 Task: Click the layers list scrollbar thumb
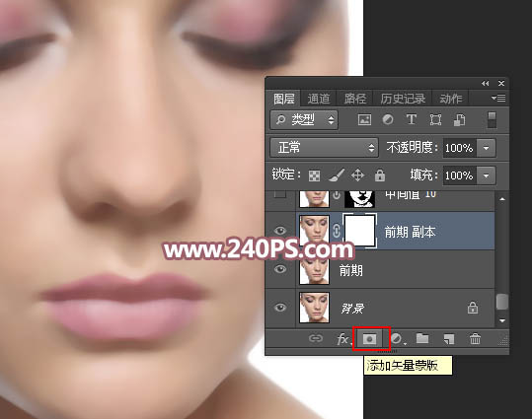(x=501, y=302)
